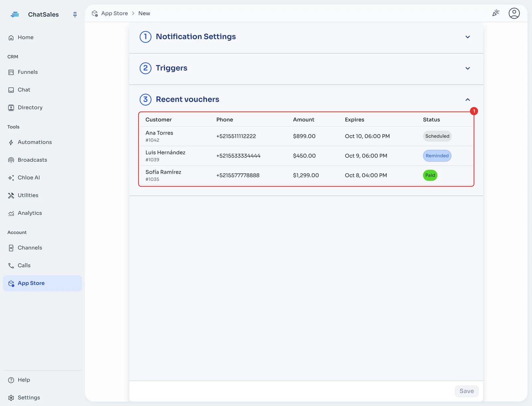Click the Save button
Screen dimensions: 532x406
466,391
